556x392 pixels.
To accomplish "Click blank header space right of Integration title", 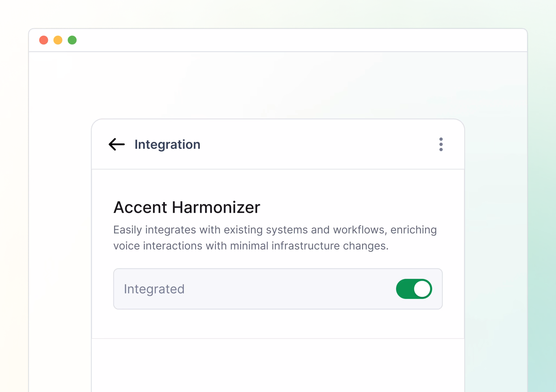I will (x=312, y=144).
